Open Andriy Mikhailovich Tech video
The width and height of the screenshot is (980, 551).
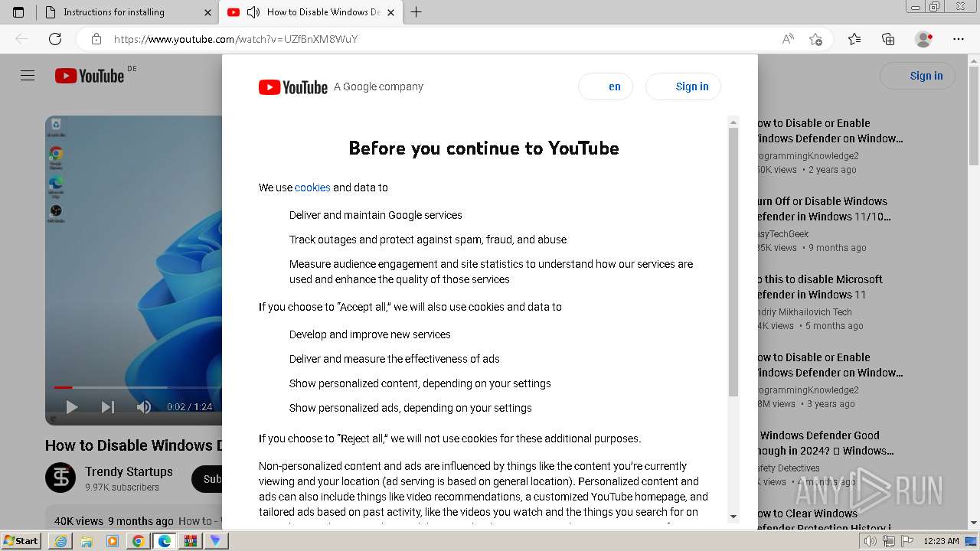(x=820, y=287)
